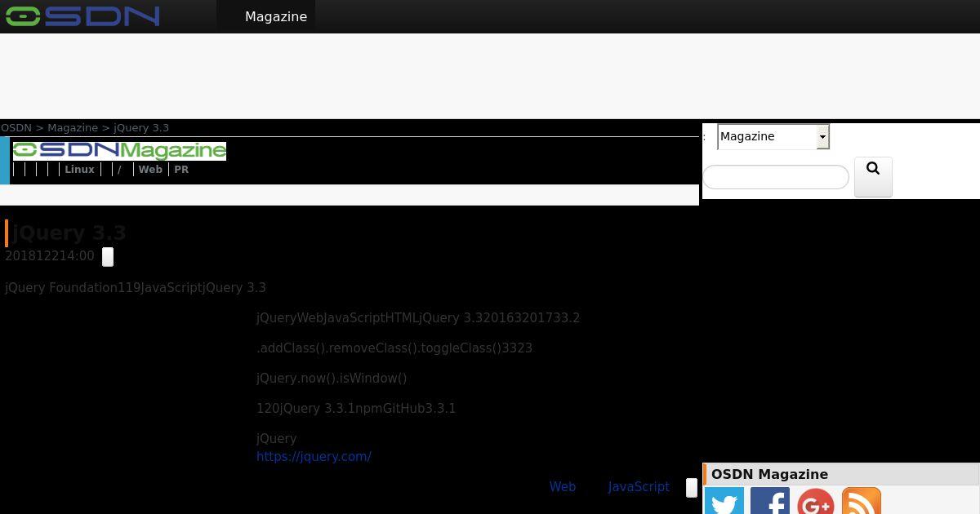The width and height of the screenshot is (980, 514).
Task: Click the OSDN logo in top bar
Action: pos(82,16)
